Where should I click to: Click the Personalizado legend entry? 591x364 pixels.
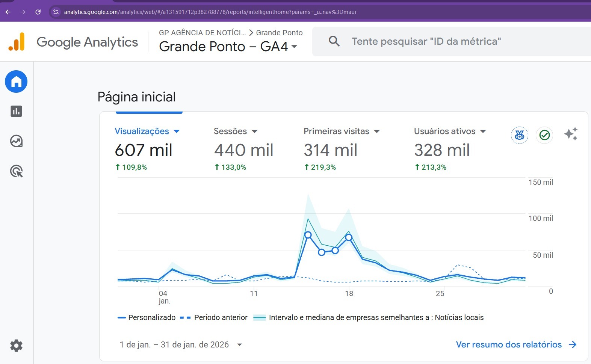pyautogui.click(x=147, y=317)
